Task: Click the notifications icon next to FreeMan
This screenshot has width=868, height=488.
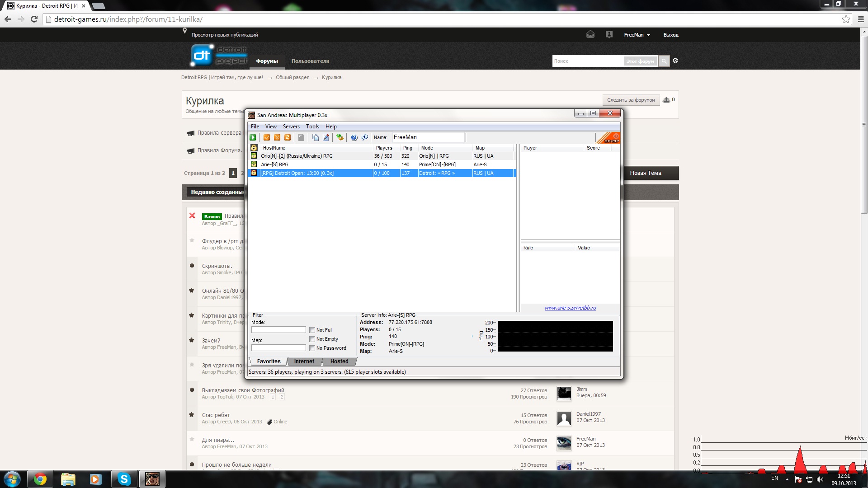Action: 609,34
